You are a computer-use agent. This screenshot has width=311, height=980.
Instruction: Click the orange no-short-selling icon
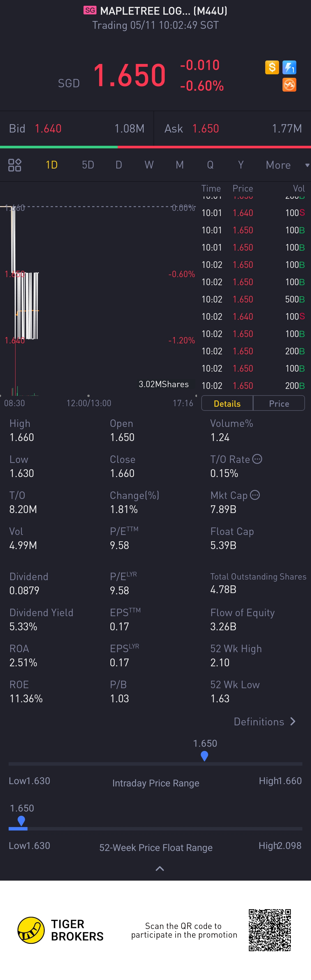coord(289,85)
